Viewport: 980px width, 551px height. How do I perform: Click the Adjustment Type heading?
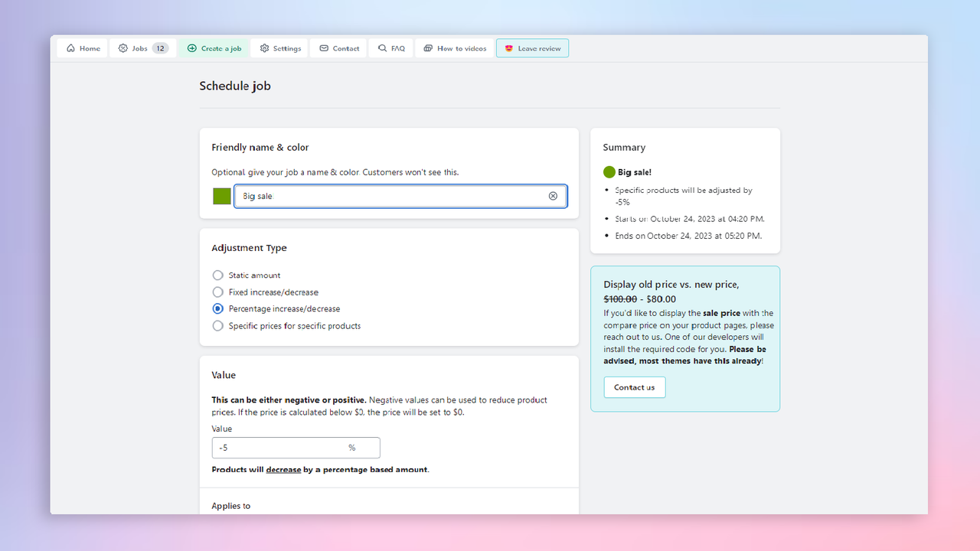click(x=249, y=248)
